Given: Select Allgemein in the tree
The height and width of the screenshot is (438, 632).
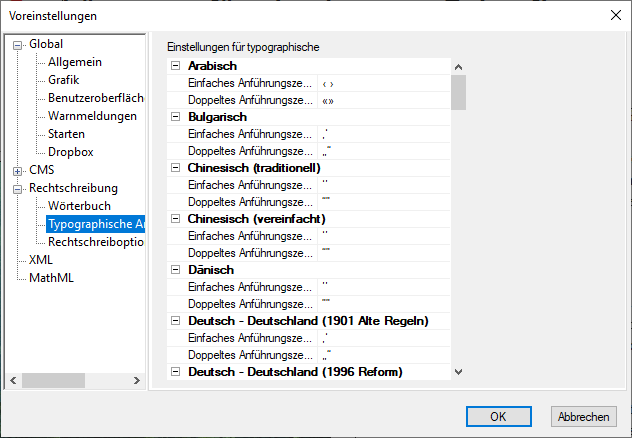Looking at the screenshot, I should point(74,62).
